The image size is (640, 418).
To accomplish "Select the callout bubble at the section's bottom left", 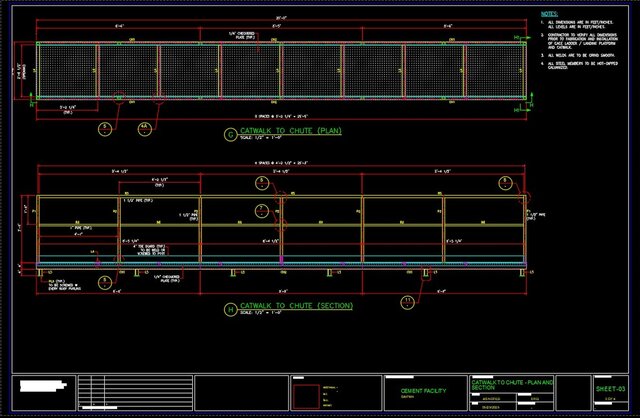I will point(104,283).
